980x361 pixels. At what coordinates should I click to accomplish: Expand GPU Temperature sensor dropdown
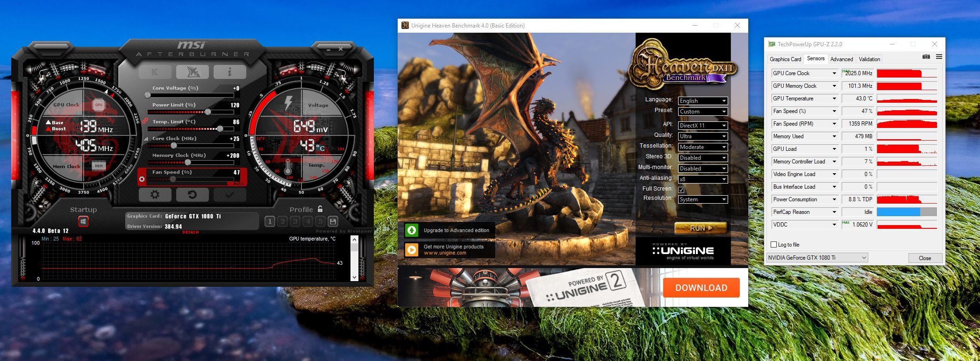(834, 99)
